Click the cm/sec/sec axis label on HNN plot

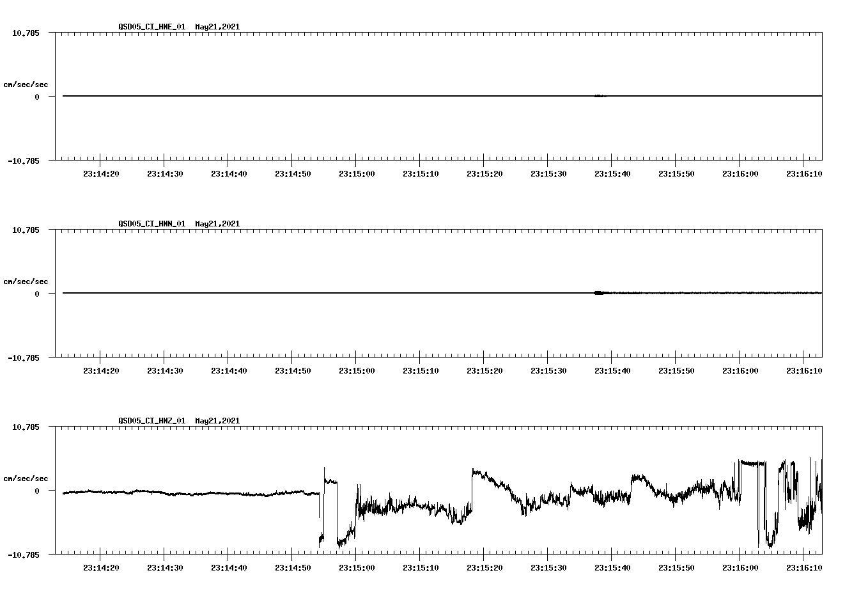[x=26, y=281]
